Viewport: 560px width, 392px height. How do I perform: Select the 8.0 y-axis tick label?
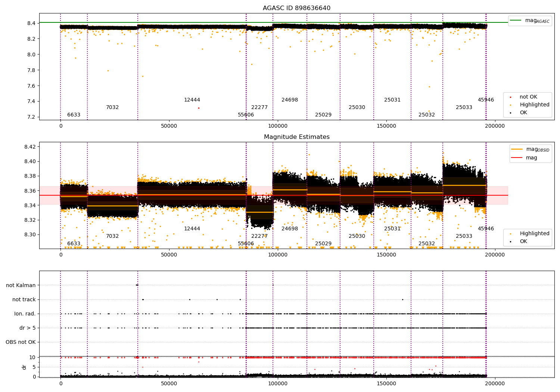32,55
